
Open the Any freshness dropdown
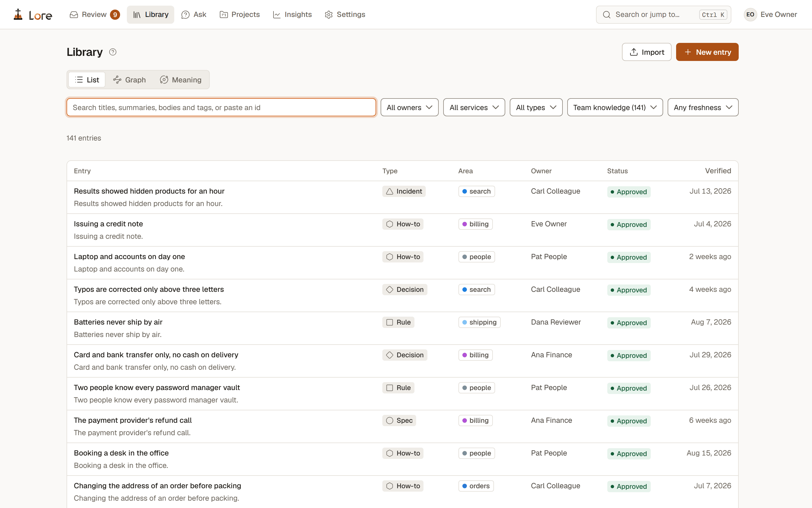coord(703,108)
